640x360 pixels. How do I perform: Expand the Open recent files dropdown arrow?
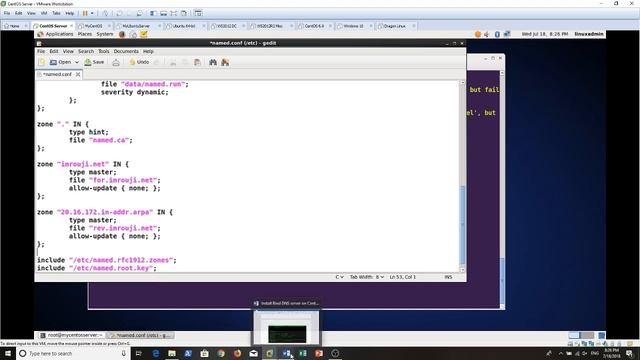[x=77, y=62]
